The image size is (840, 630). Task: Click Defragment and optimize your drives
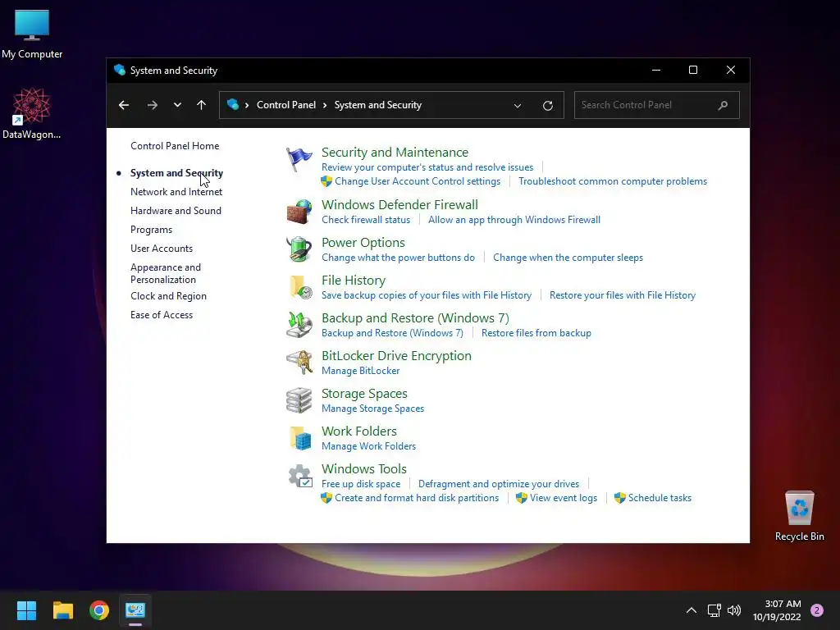[x=498, y=484]
